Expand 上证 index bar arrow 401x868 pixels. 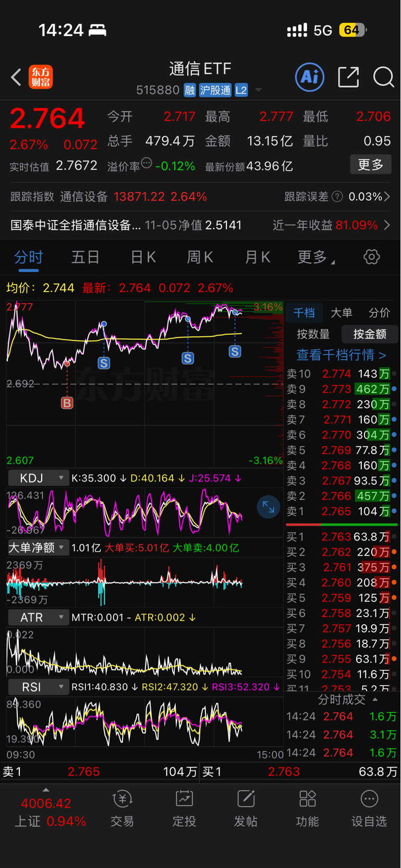point(46,790)
